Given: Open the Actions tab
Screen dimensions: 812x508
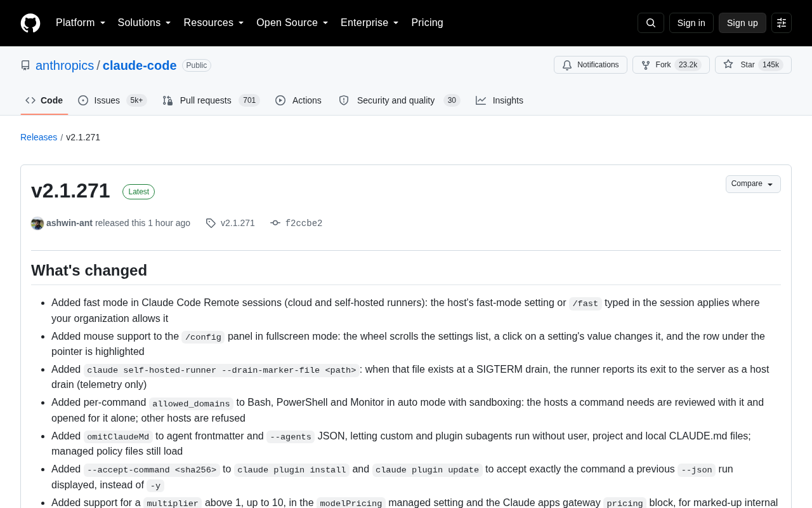Looking at the screenshot, I should click(x=298, y=100).
